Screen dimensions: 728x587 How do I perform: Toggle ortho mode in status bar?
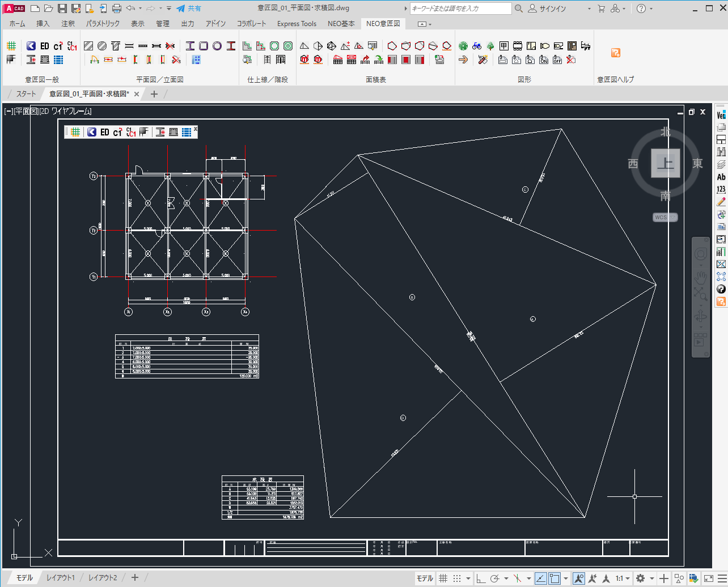coord(481,579)
